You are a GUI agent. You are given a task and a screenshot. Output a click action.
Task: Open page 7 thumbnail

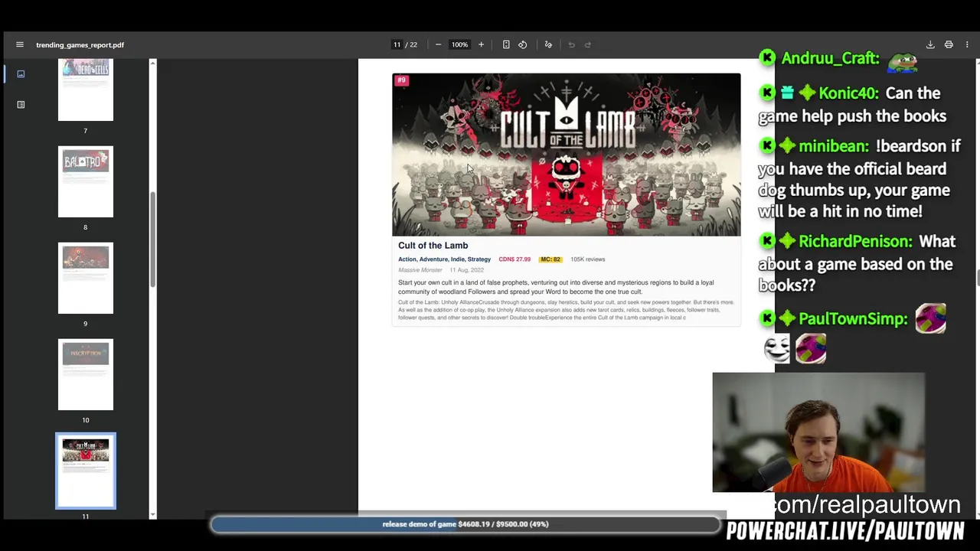coord(86,90)
